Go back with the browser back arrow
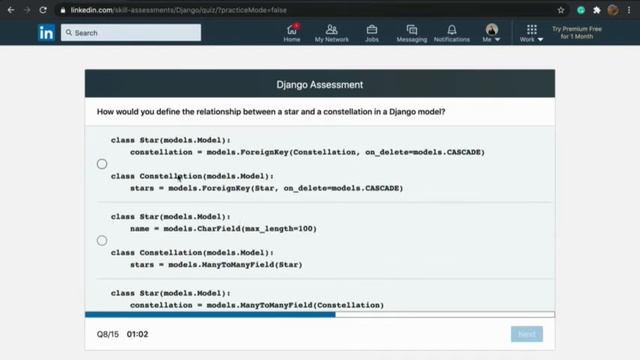640x360 pixels. 11,10
